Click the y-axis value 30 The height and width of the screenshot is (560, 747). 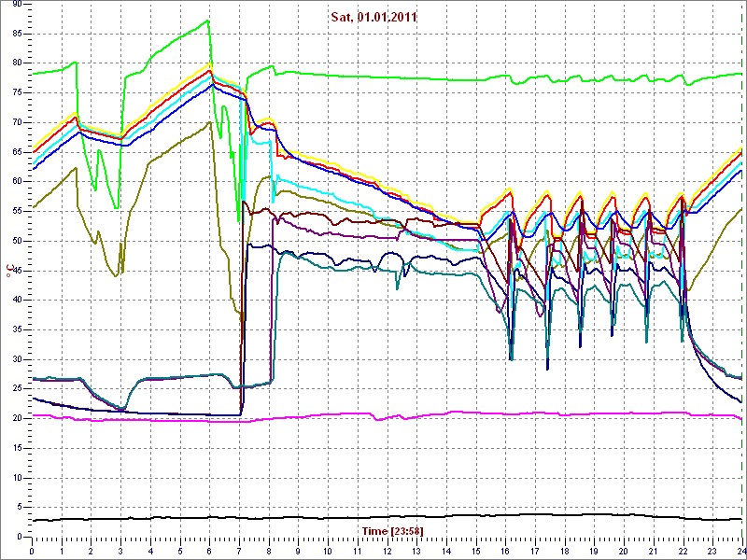pos(17,359)
